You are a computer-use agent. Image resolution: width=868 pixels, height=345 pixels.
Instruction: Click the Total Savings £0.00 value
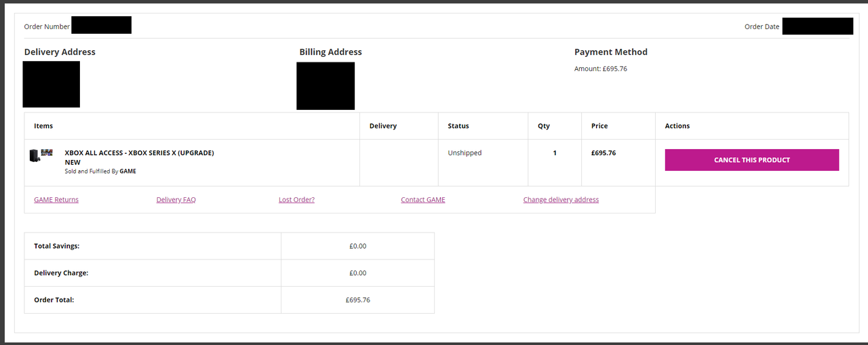point(357,246)
